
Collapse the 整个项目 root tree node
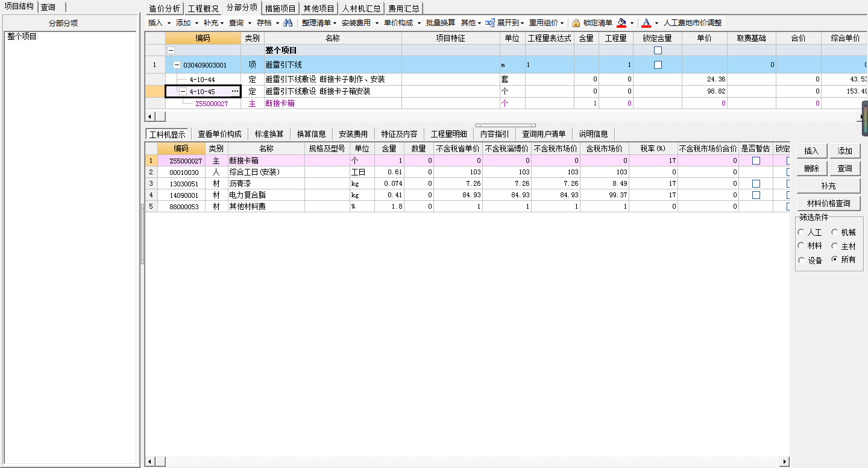coord(171,51)
